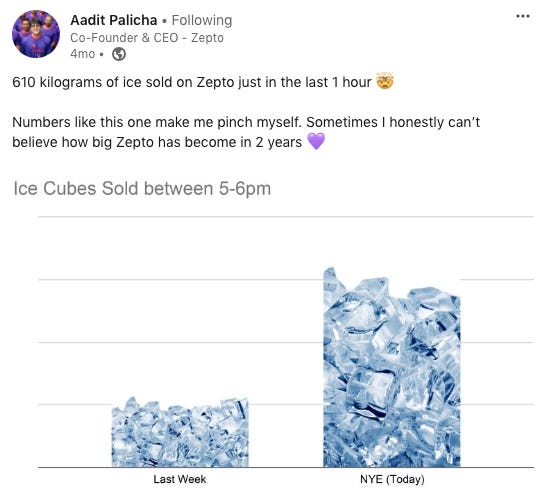Viewport: 547px width, 498px height.
Task: Click the Following status label
Action: pyautogui.click(x=202, y=20)
